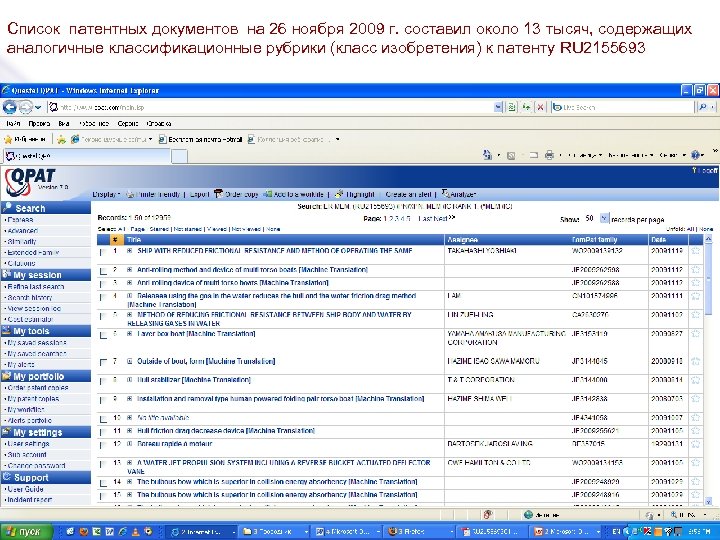
Task: Click the Windows Start button
Action: (25, 532)
